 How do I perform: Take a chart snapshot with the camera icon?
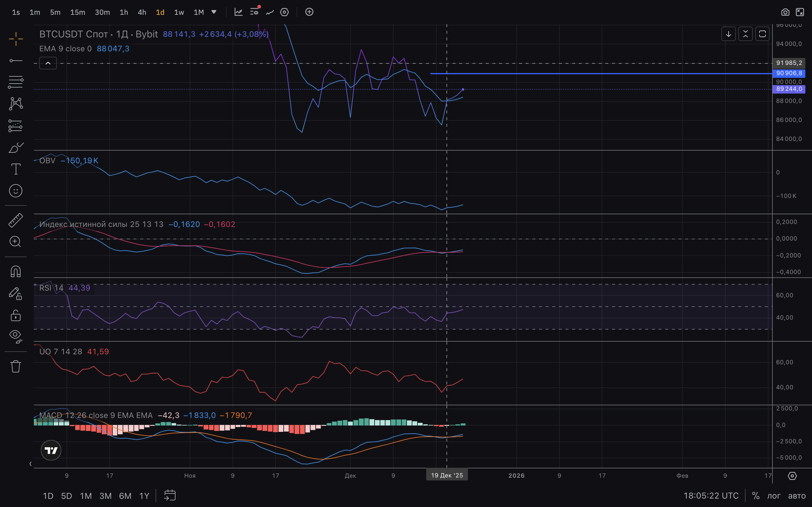pyautogui.click(x=785, y=12)
